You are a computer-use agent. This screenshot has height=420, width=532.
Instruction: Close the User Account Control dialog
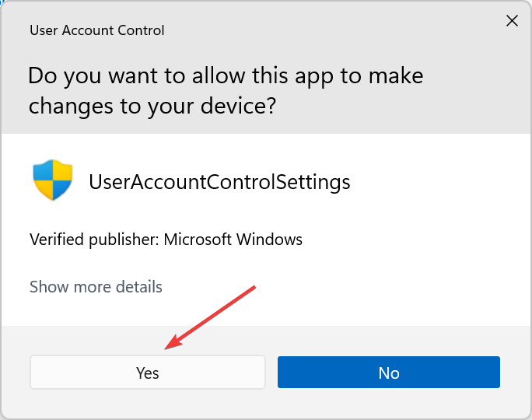pos(512,21)
